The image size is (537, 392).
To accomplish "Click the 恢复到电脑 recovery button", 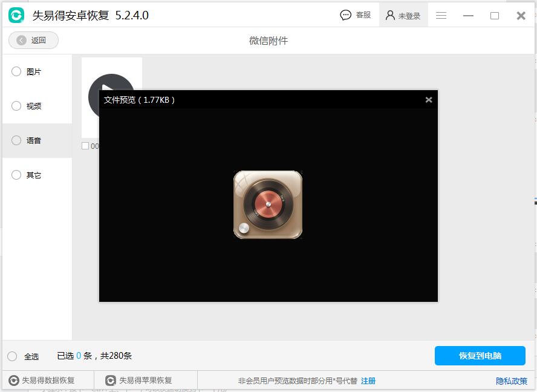I will tap(480, 356).
